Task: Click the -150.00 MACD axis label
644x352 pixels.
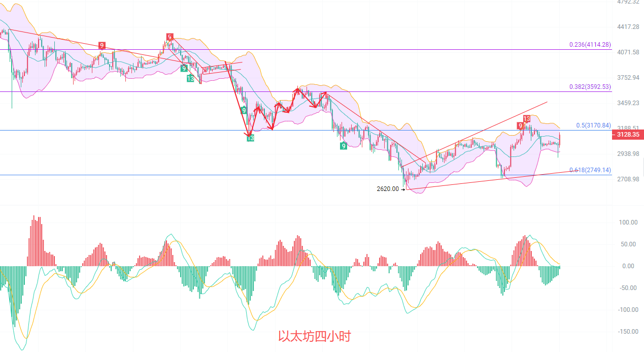Action: [626, 331]
